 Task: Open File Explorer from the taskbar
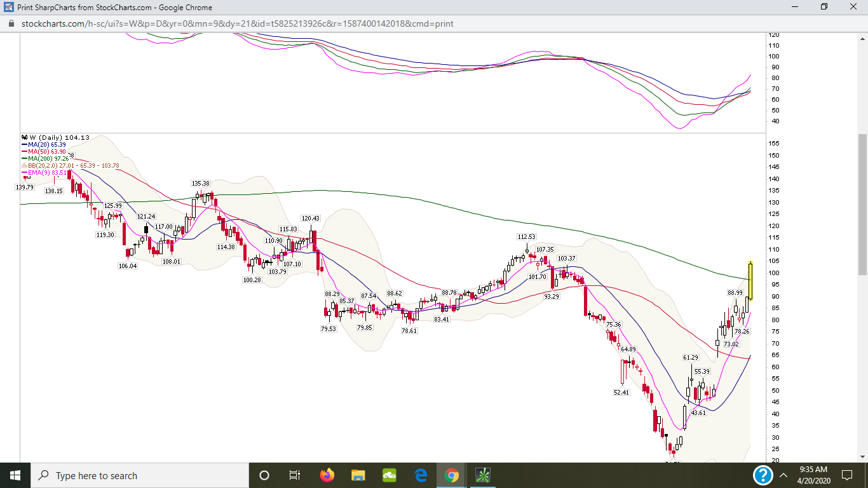click(x=358, y=475)
